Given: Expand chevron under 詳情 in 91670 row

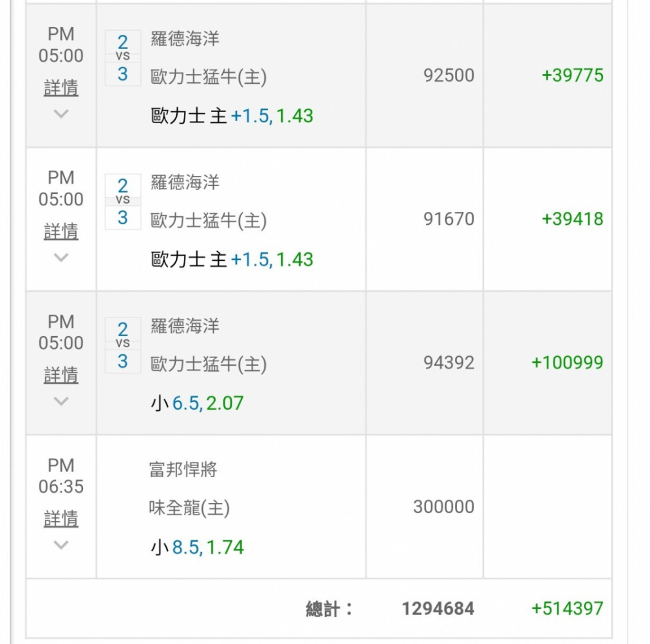Looking at the screenshot, I should [61, 258].
